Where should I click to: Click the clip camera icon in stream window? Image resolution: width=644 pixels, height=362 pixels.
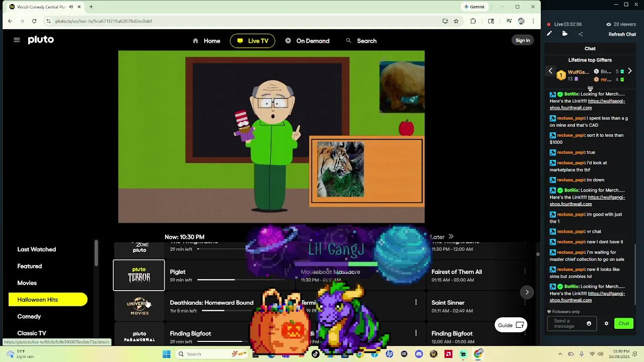point(565,34)
